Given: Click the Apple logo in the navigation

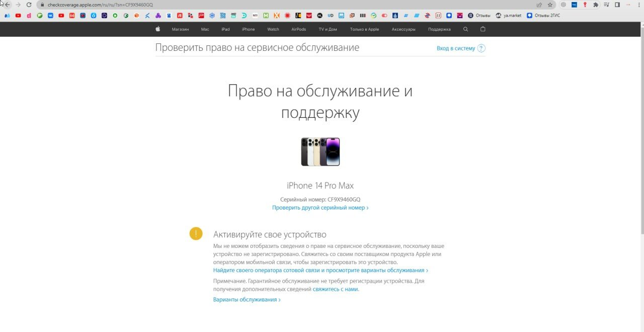Looking at the screenshot, I should coord(157,29).
